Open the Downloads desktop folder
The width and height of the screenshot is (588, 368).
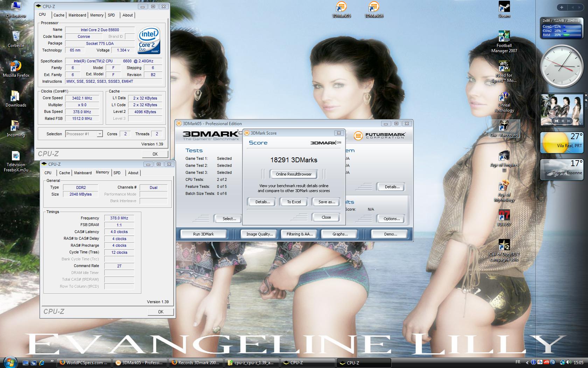[16, 99]
